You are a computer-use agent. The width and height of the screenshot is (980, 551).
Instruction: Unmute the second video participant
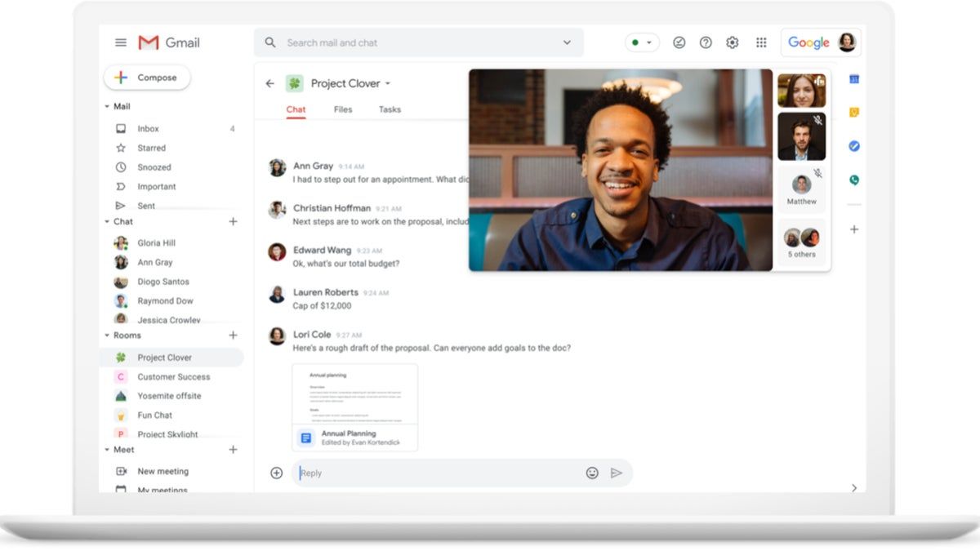click(x=818, y=118)
